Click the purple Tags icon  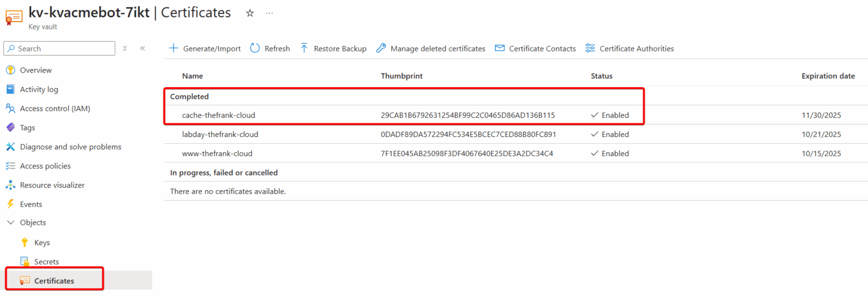(x=10, y=127)
